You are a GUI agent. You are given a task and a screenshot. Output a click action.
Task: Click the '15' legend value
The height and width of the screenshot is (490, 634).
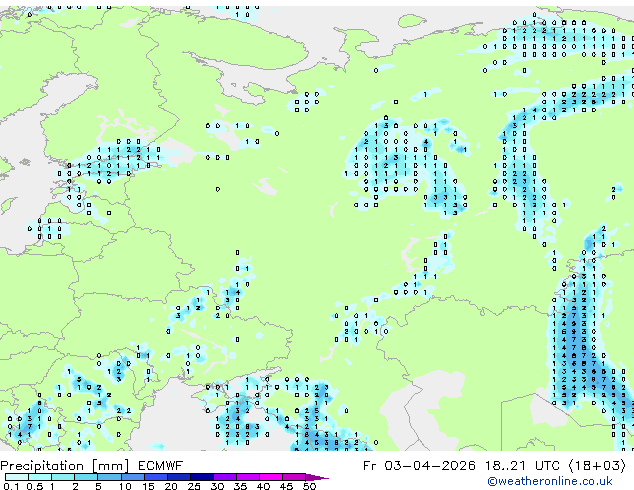[148, 486]
